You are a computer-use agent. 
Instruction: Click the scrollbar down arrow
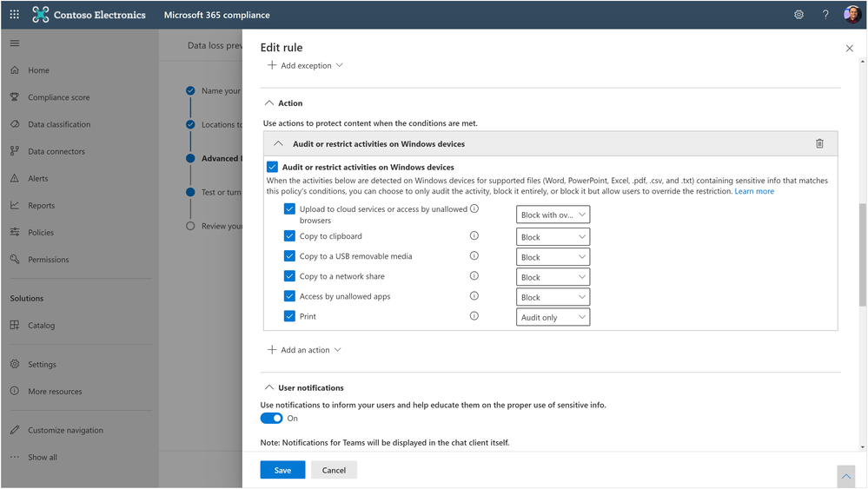[x=863, y=447]
